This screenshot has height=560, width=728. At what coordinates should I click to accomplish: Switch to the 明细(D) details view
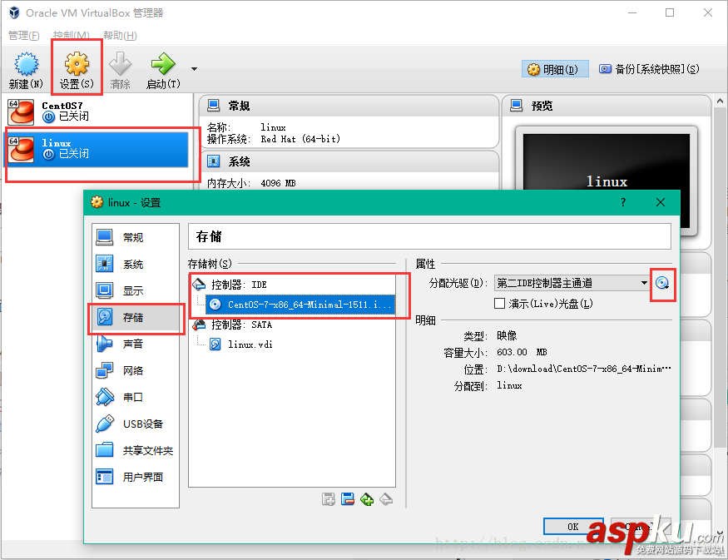554,69
